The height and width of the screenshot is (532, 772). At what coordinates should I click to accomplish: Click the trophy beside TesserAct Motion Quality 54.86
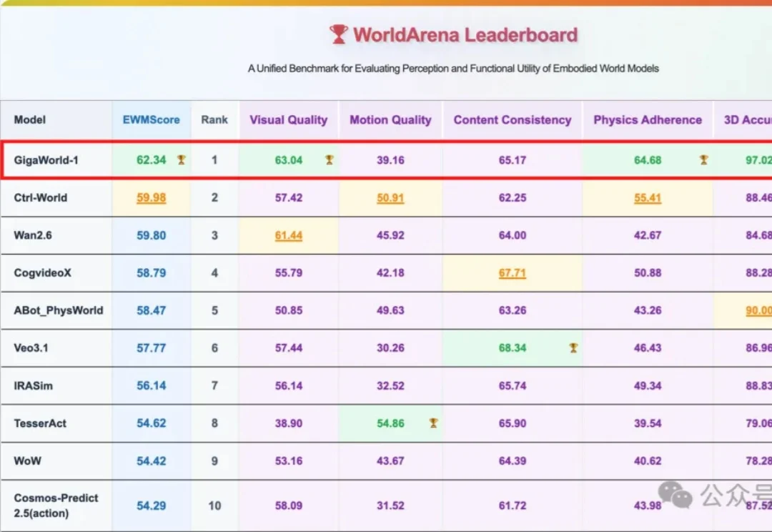click(x=433, y=423)
